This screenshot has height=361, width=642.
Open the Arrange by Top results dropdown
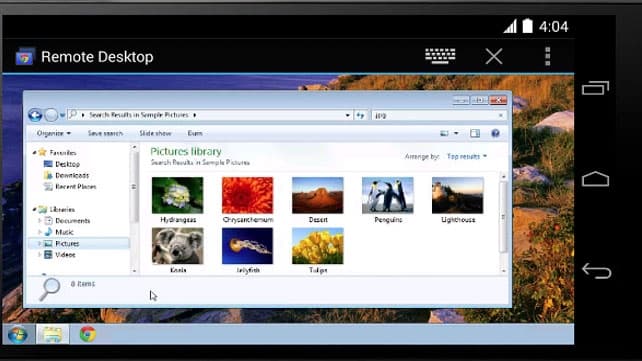(x=467, y=156)
